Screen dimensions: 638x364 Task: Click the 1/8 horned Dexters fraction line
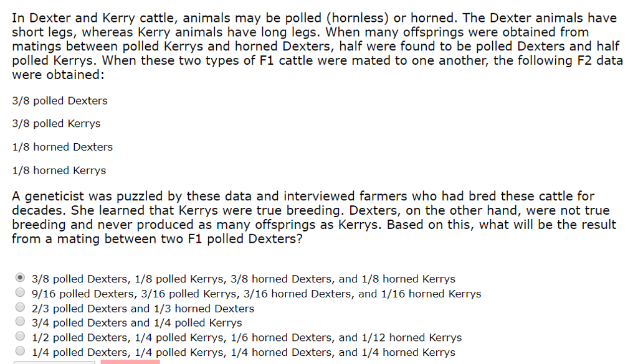(x=62, y=147)
